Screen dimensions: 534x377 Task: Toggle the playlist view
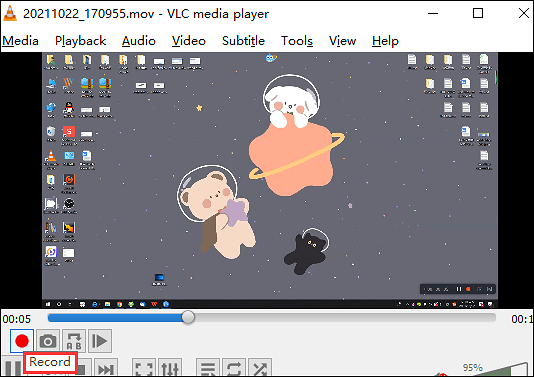click(x=208, y=368)
